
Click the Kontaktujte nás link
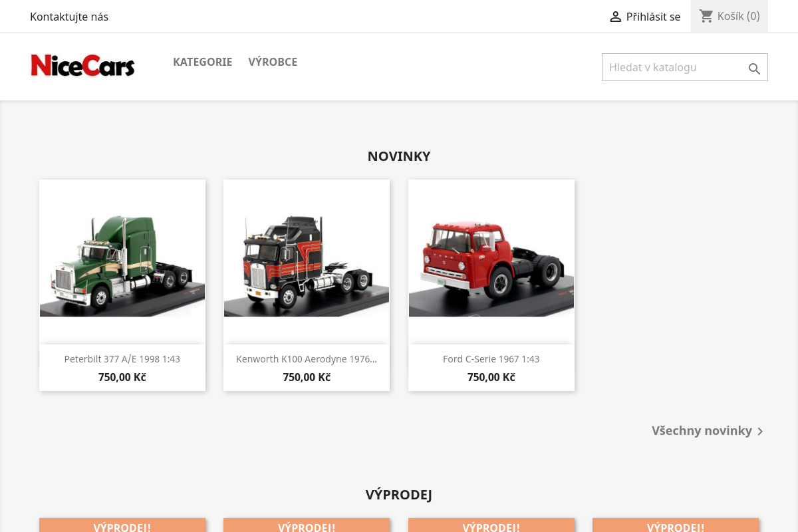(x=69, y=17)
